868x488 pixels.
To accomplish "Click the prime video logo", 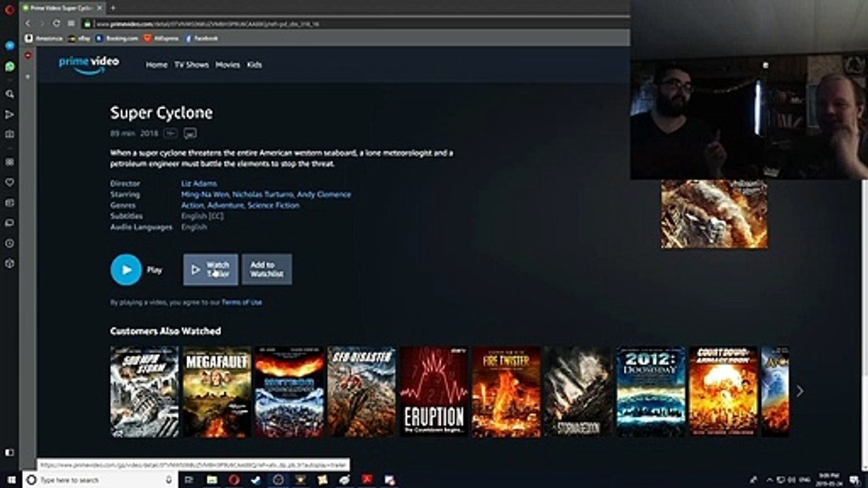I will [89, 64].
